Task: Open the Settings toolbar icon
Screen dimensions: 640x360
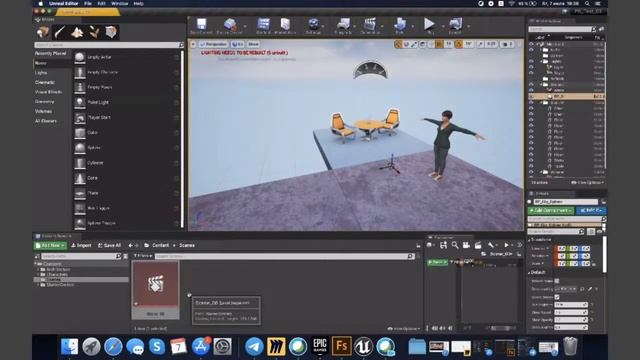Action: point(313,24)
